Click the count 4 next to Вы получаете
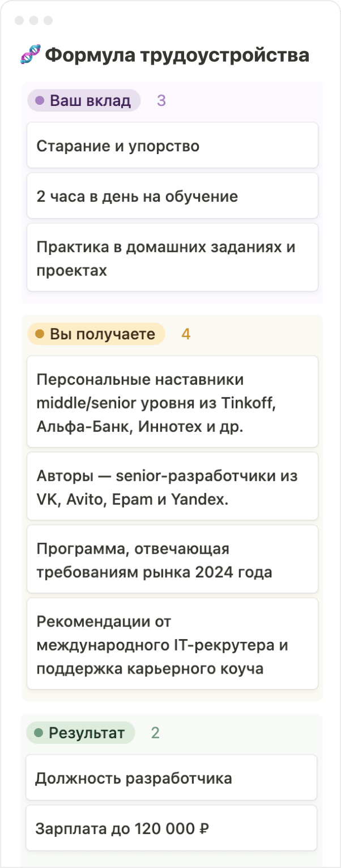 186,334
